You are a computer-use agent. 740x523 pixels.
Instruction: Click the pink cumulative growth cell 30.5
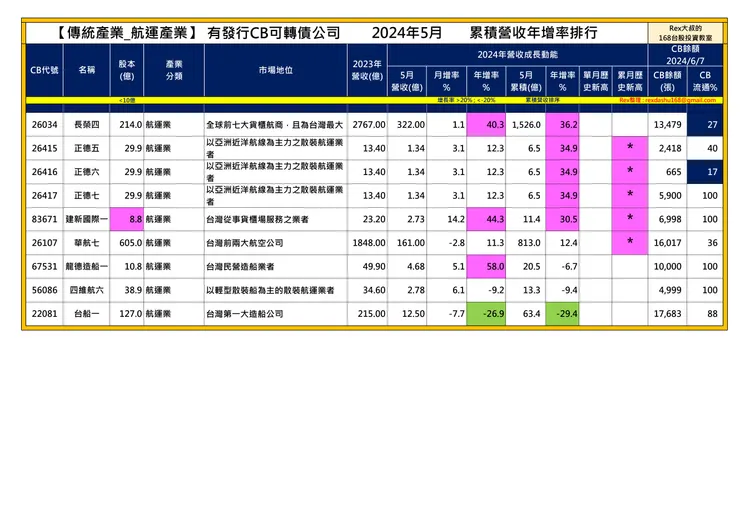point(562,219)
